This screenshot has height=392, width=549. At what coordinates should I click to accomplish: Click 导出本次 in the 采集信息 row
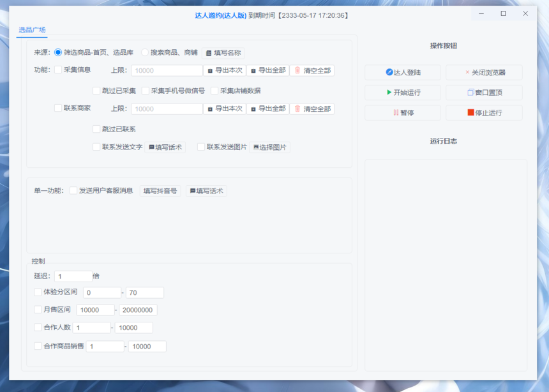(x=225, y=70)
